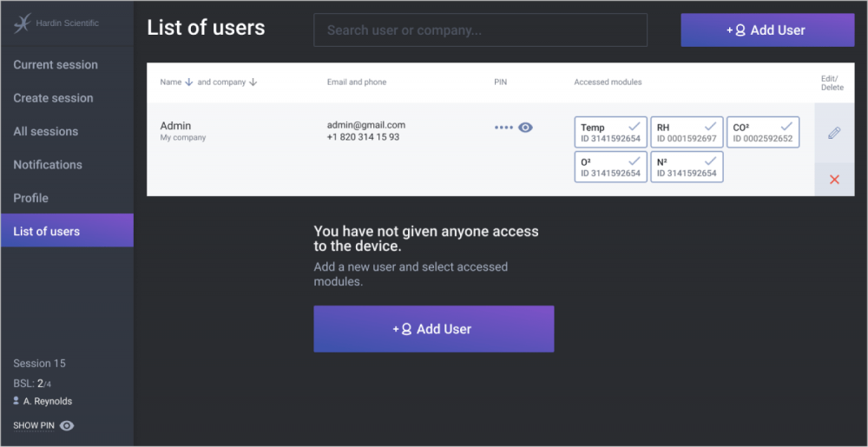This screenshot has width=868, height=447.
Task: Toggle the O² module checkmark
Action: coord(635,161)
